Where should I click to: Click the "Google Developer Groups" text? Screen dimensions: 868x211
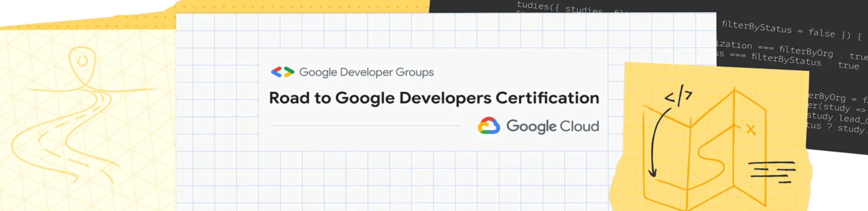[366, 72]
